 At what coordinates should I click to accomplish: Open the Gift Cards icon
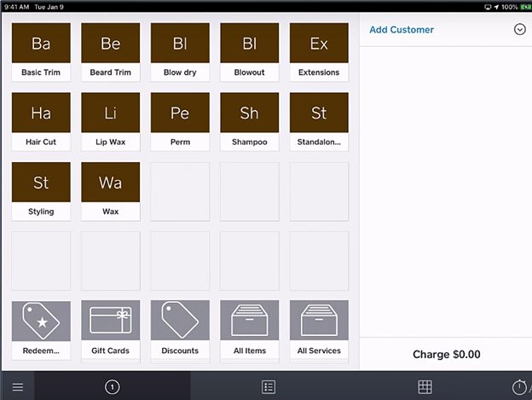click(111, 321)
